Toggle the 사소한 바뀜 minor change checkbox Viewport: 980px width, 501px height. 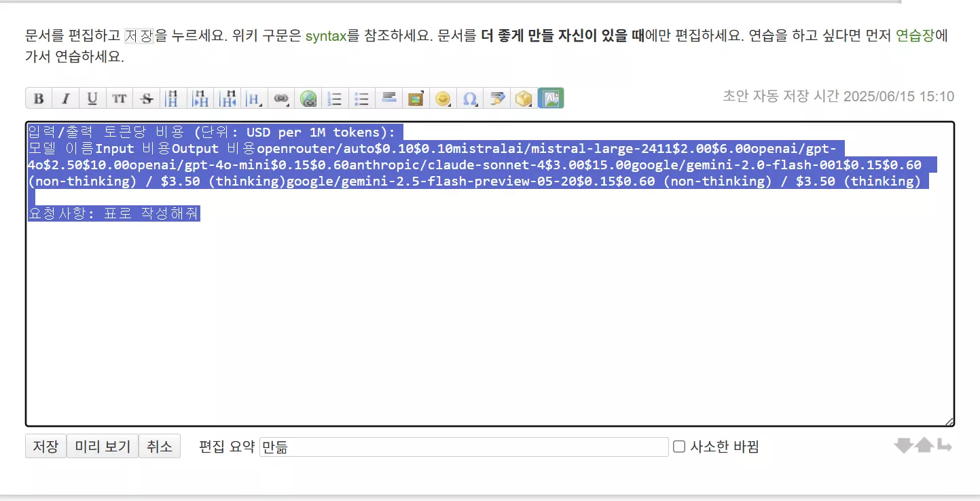tap(678, 447)
